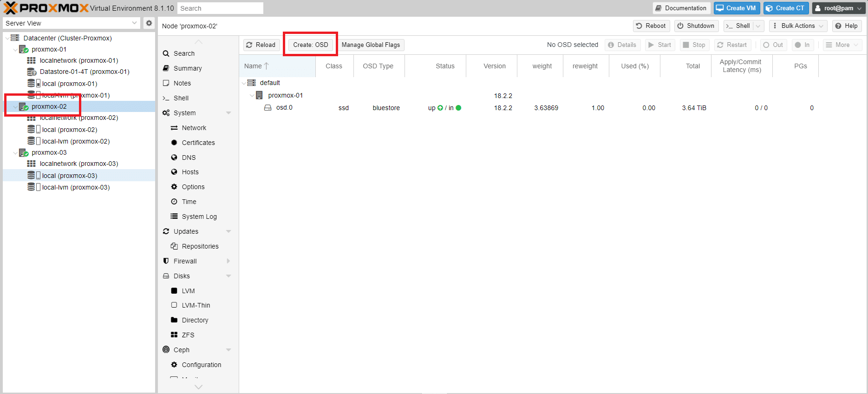
Task: Click the osd.0 disk icon
Action: click(268, 107)
